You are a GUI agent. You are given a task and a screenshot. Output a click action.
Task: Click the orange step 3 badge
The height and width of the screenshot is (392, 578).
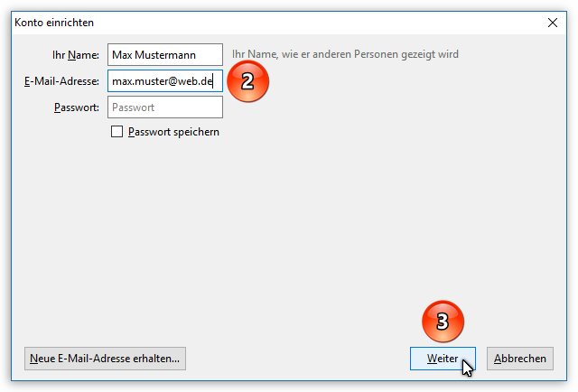(443, 322)
